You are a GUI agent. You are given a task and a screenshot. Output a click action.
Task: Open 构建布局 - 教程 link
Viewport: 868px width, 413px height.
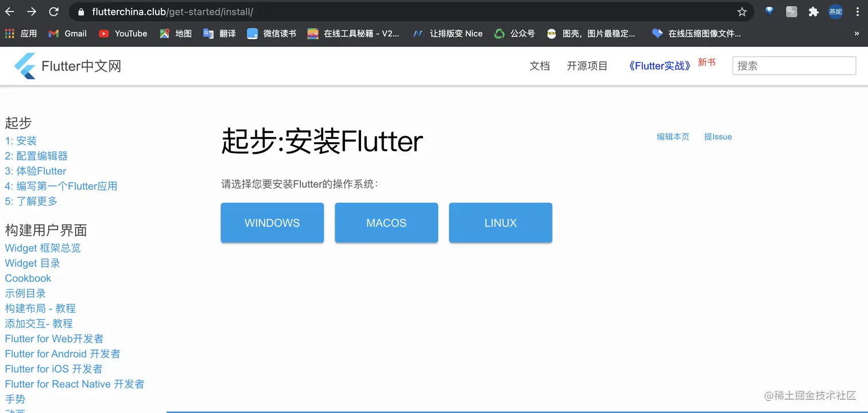40,309
